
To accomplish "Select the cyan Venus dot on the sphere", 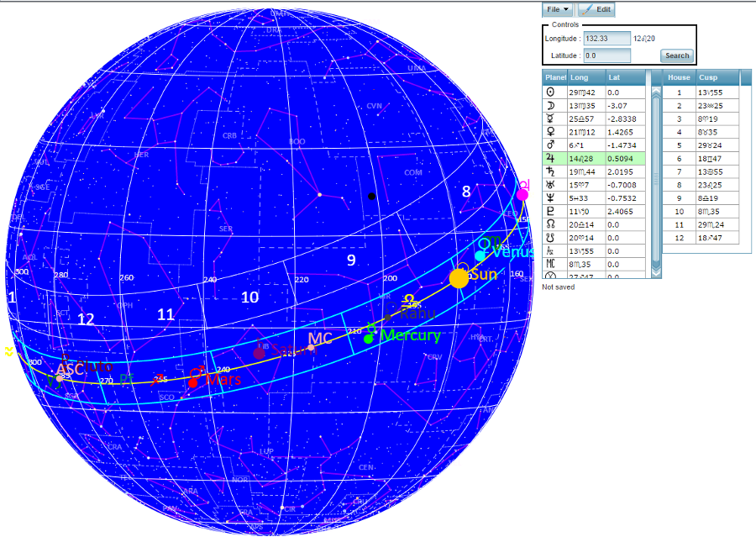I will (480, 255).
